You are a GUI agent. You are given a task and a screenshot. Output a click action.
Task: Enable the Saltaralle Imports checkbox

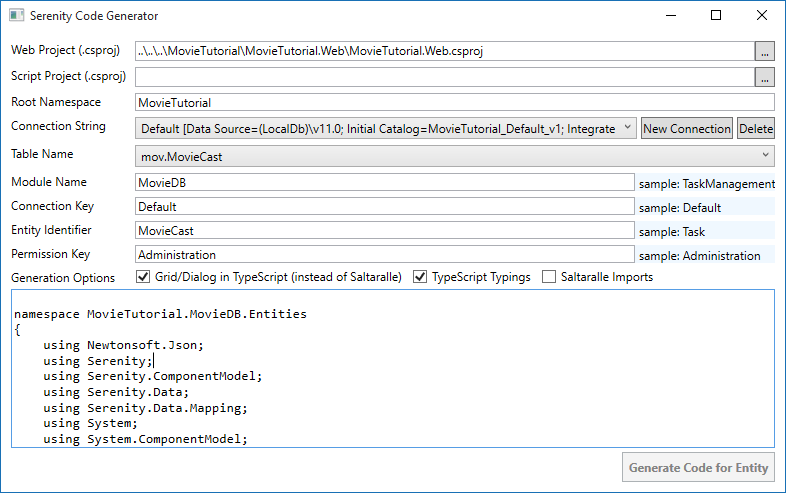[x=549, y=277]
